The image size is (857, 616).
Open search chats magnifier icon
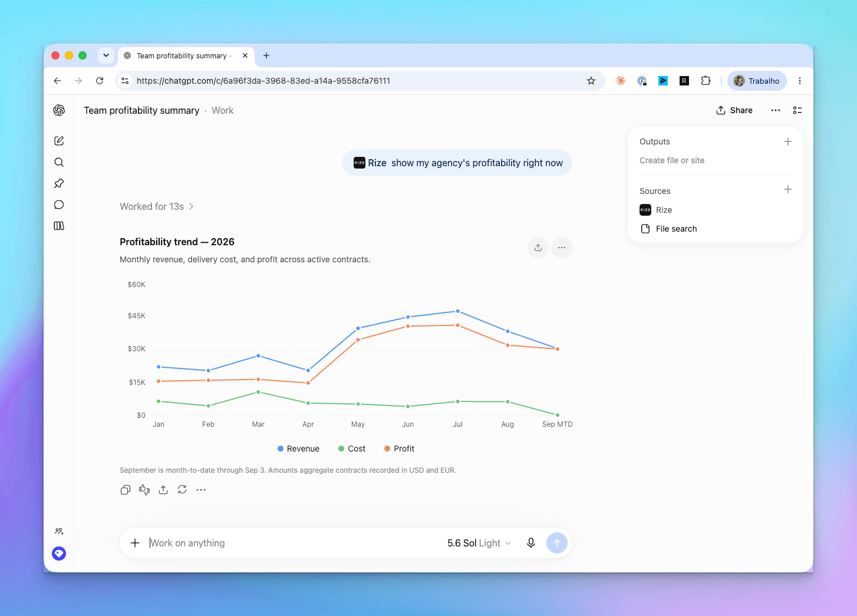[x=59, y=162]
